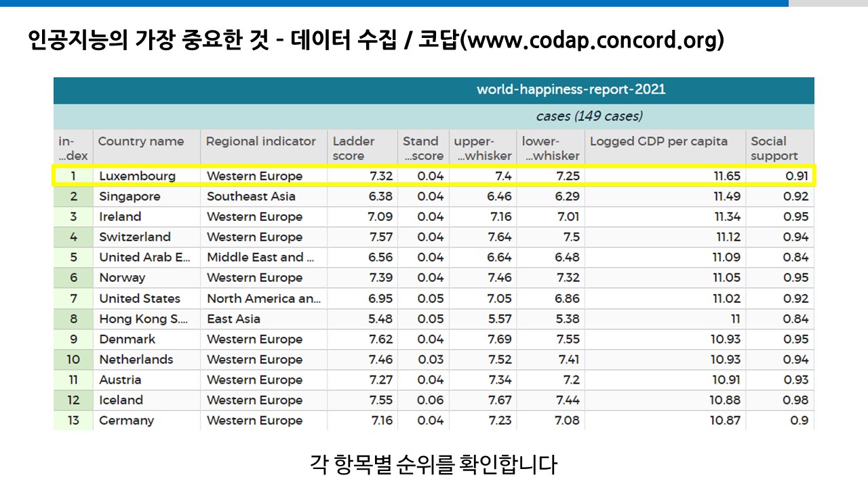Viewport: 868px width, 488px height.
Task: Click the 'in-...dex' column header
Action: click(73, 148)
